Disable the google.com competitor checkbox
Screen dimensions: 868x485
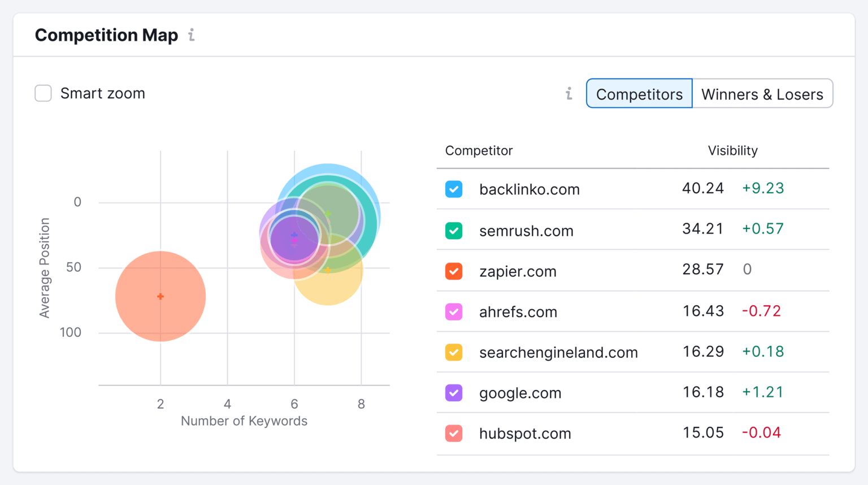pyautogui.click(x=454, y=392)
